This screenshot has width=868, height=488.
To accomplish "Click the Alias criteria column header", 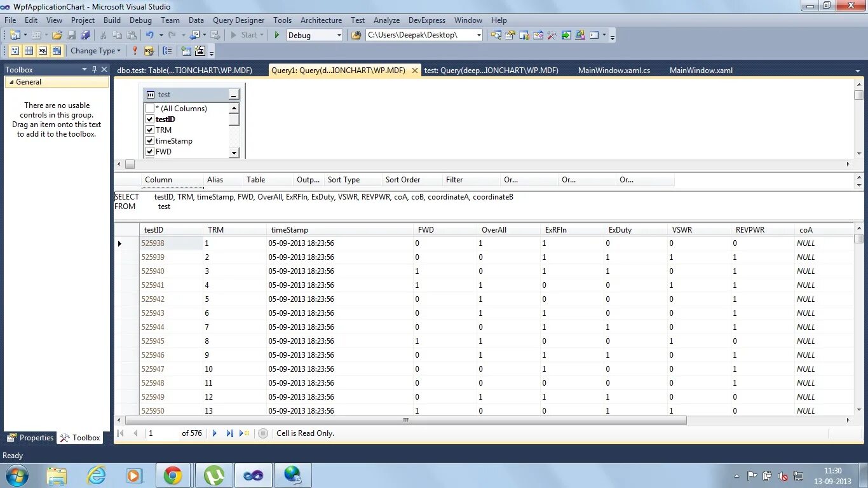I will (223, 180).
